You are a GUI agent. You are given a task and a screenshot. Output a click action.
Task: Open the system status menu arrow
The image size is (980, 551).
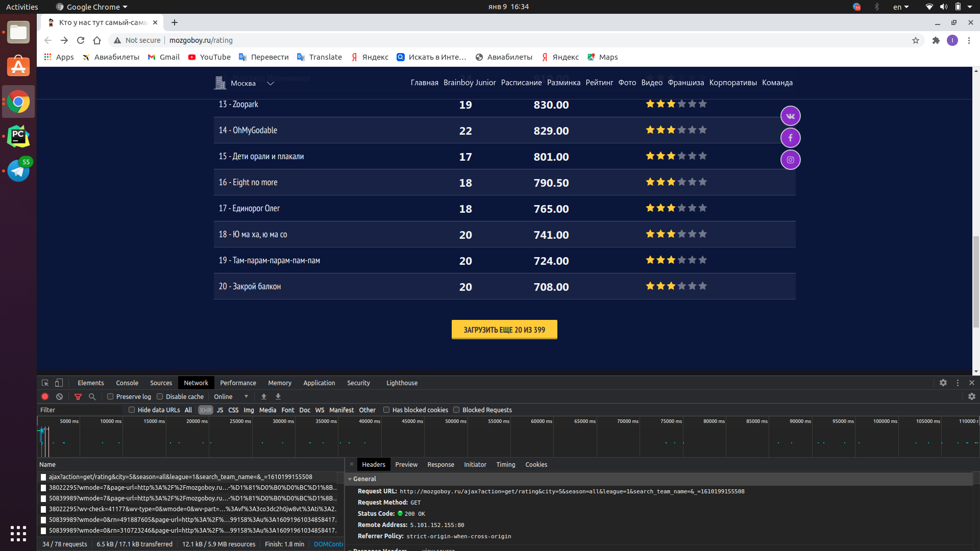pyautogui.click(x=970, y=7)
